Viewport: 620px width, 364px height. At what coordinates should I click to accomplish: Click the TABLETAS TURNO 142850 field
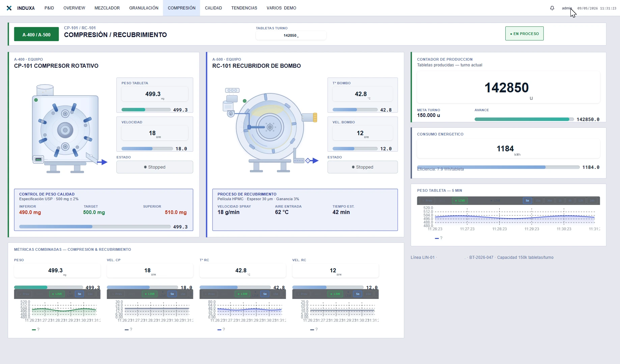tap(291, 35)
